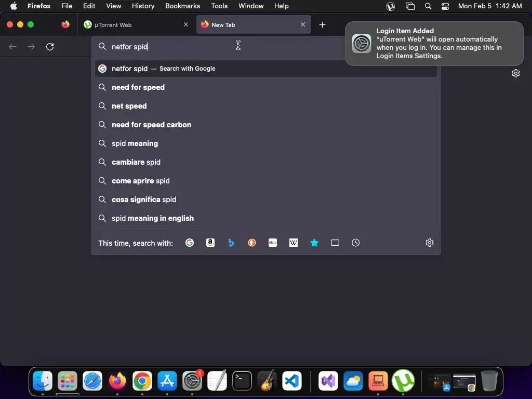Open the Help menu
The height and width of the screenshot is (399, 532).
click(282, 6)
